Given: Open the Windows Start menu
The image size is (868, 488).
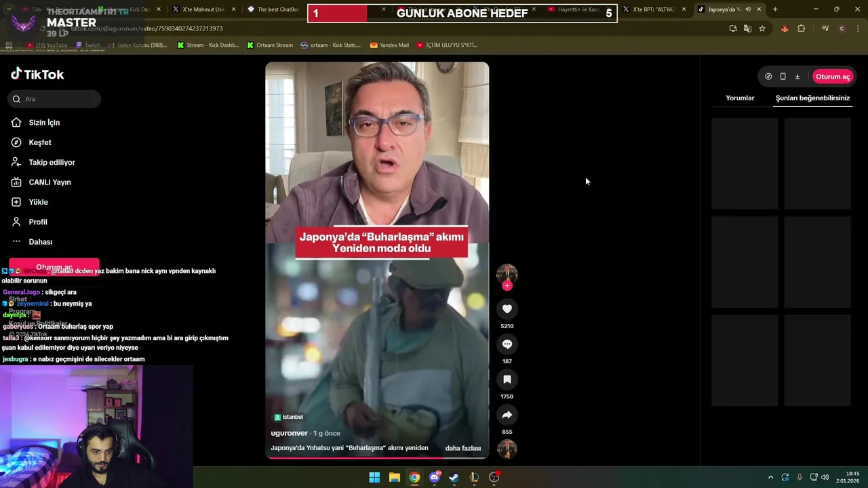Looking at the screenshot, I should pyautogui.click(x=374, y=477).
